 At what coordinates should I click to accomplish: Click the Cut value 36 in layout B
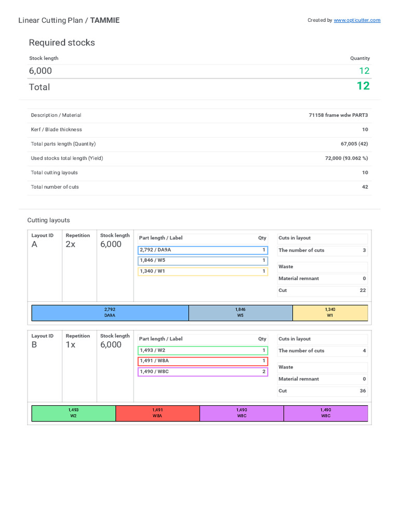pyautogui.click(x=363, y=391)
